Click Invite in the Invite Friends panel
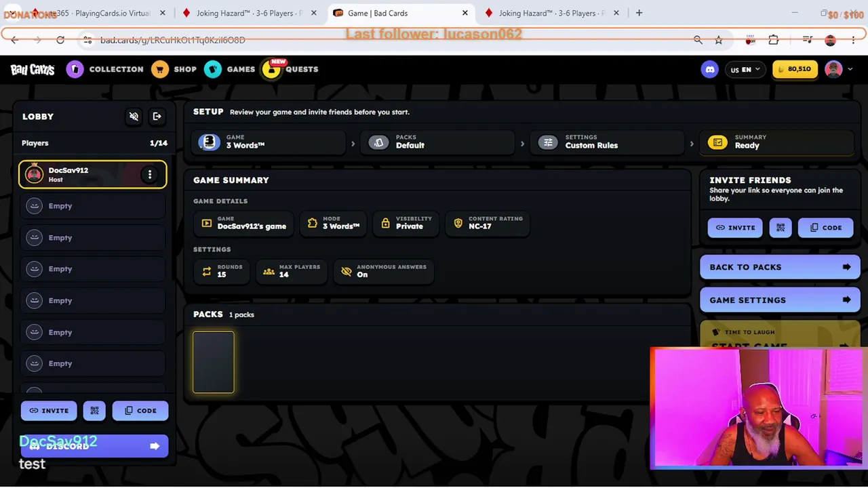The width and height of the screenshot is (868, 488). coord(735,228)
